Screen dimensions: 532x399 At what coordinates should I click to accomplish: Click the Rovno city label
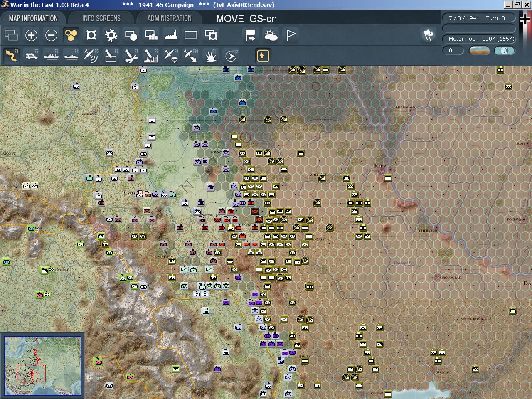[x=216, y=153]
